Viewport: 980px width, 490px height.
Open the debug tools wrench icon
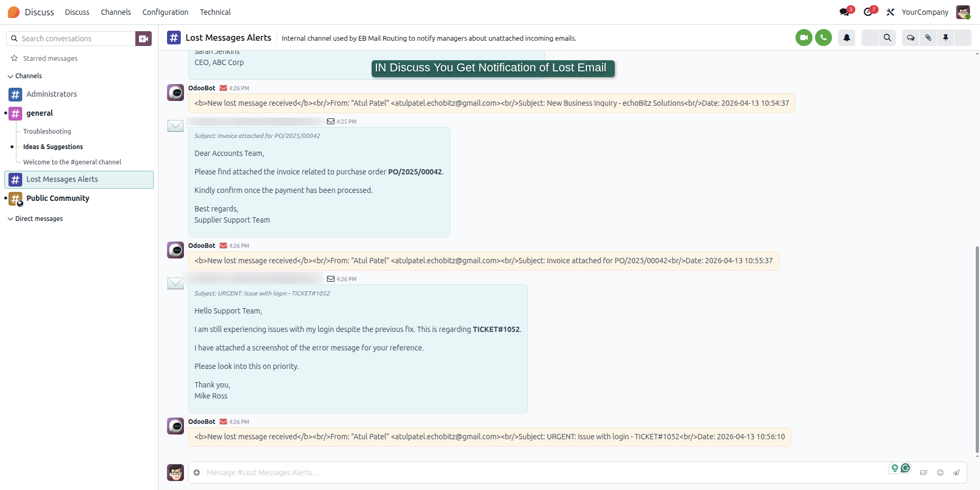point(891,12)
